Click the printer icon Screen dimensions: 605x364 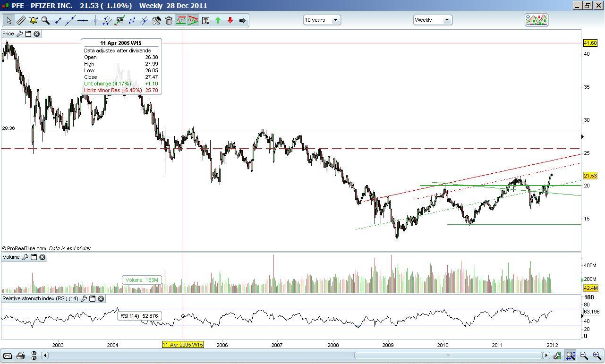pos(20,356)
